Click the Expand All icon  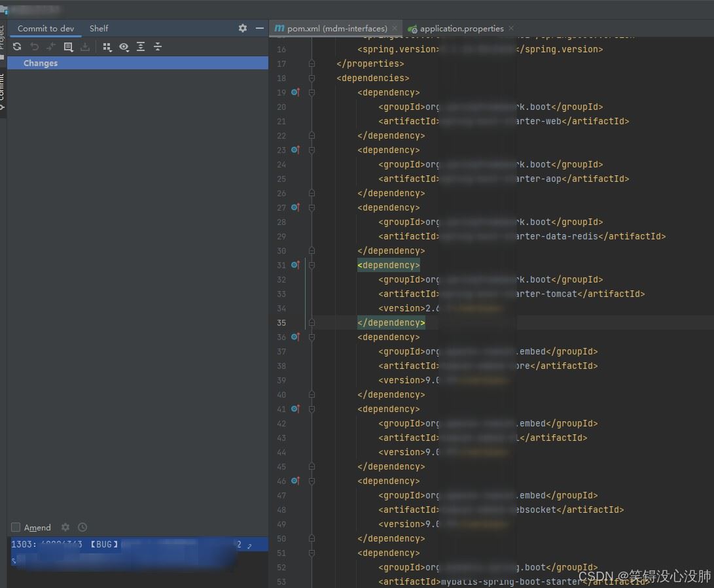141,47
